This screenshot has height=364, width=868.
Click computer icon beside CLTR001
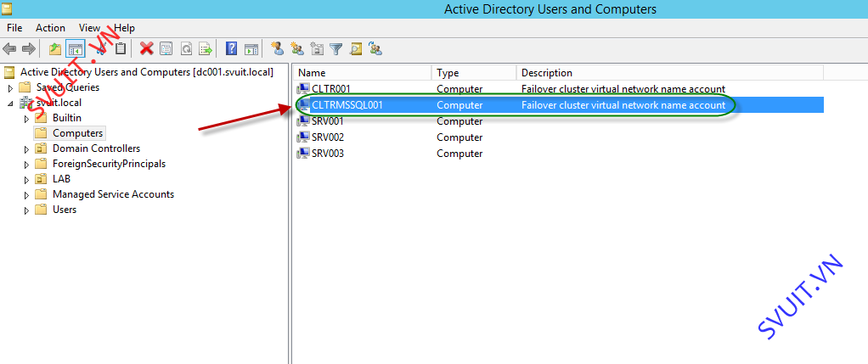point(303,88)
